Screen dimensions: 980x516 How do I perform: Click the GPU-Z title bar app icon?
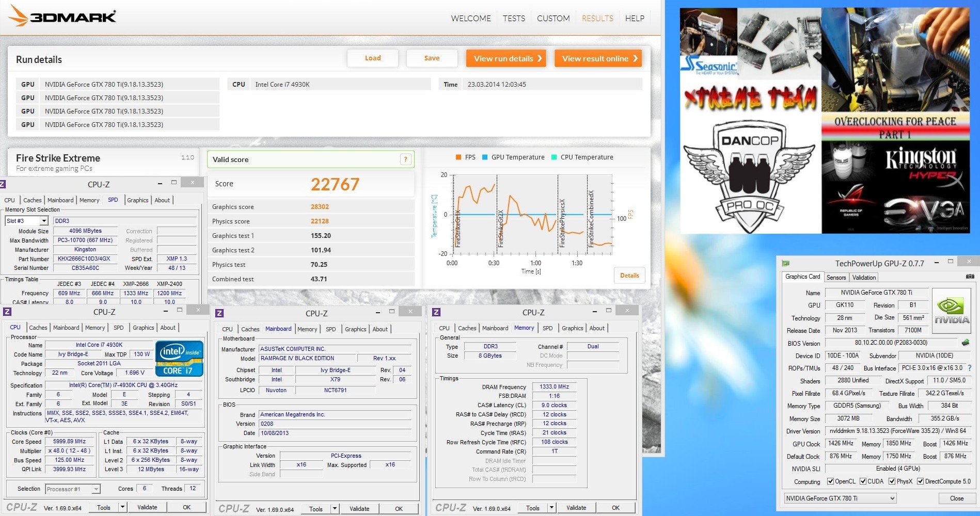point(786,263)
